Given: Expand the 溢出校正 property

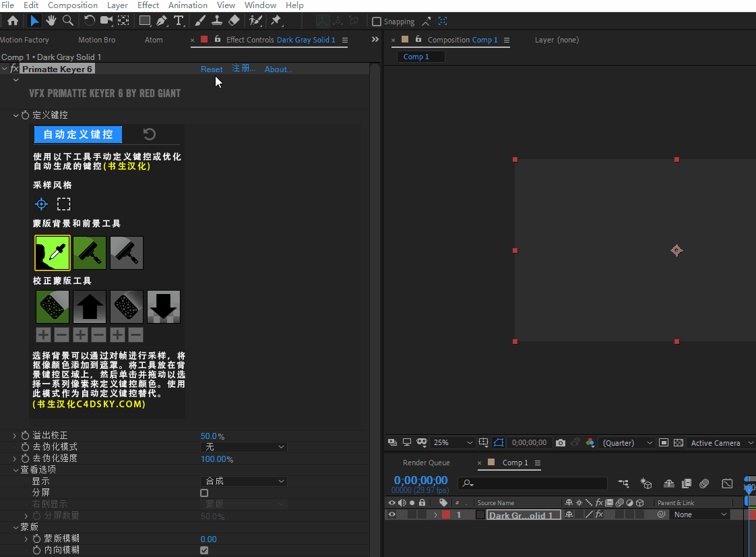Looking at the screenshot, I should [x=14, y=436].
